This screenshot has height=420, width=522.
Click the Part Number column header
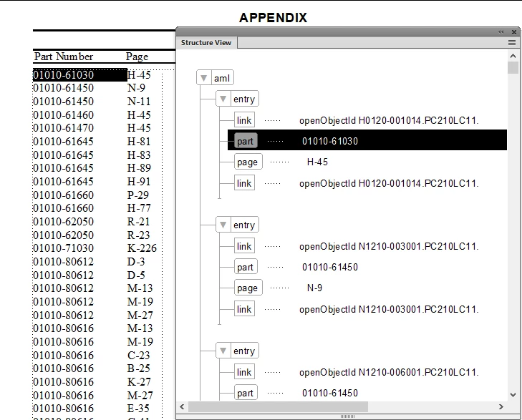coord(64,57)
